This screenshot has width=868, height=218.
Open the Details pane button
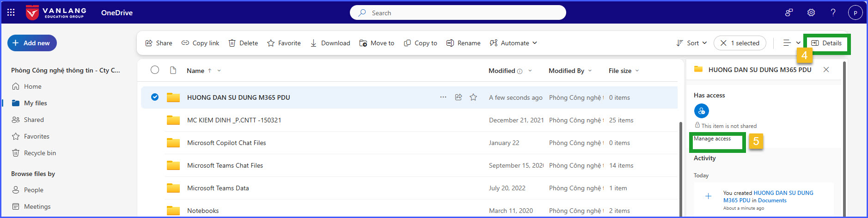click(826, 43)
